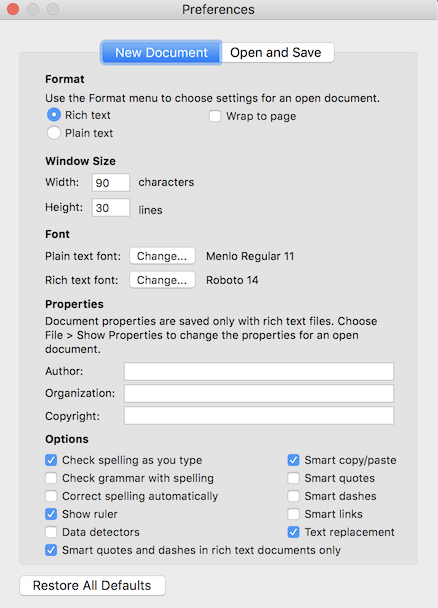The width and height of the screenshot is (438, 608).
Task: Select the New Document tab
Action: coord(161,52)
